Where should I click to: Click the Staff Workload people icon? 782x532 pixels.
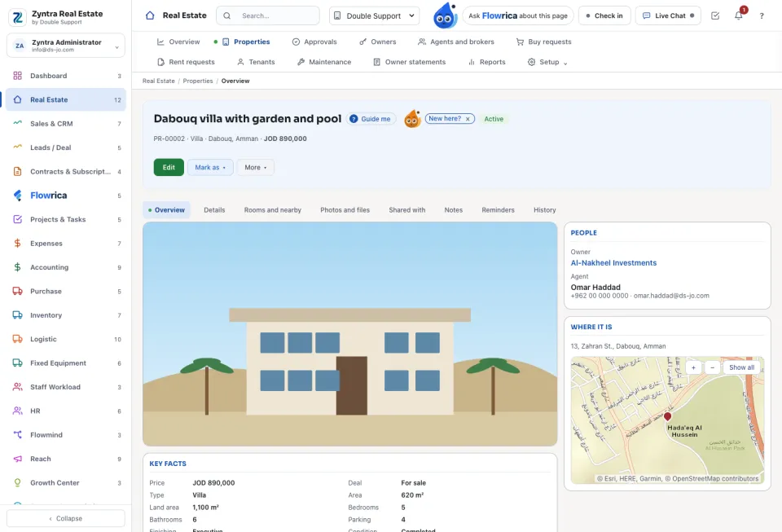(x=17, y=387)
